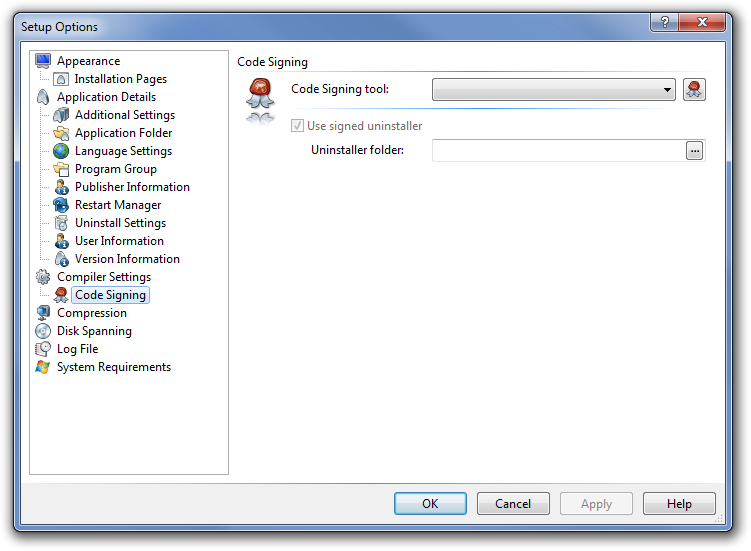
Task: Click the Log File icon
Action: tap(43, 349)
